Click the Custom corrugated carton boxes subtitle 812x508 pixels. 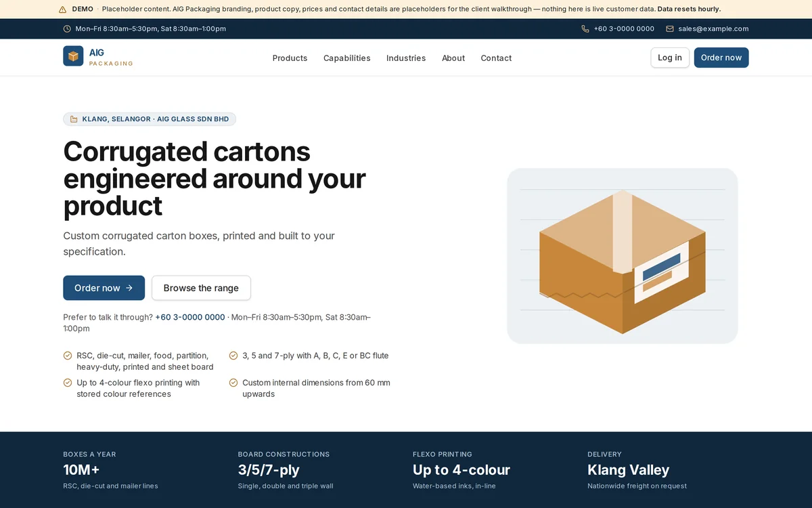click(x=199, y=244)
